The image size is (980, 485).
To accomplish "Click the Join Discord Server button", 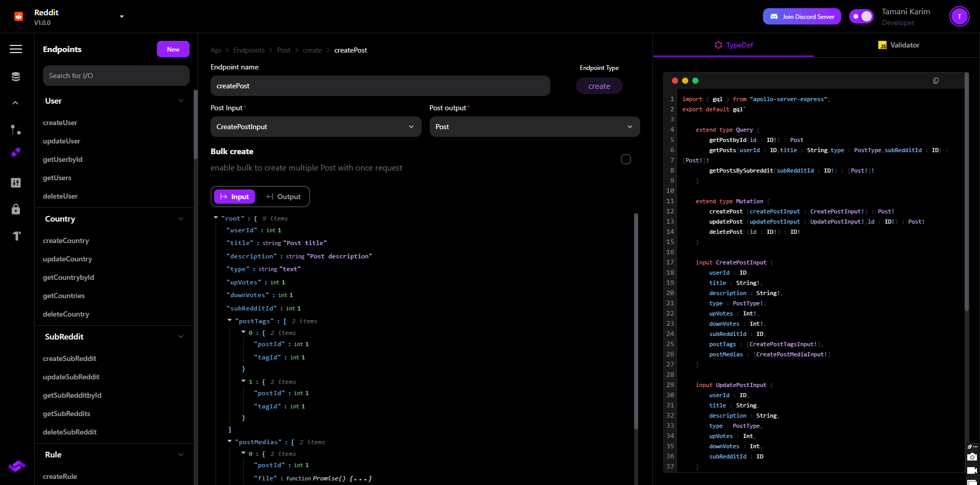I will (x=802, y=16).
